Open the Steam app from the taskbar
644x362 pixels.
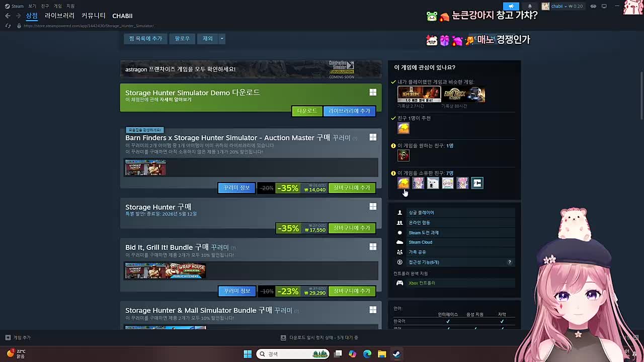click(396, 354)
